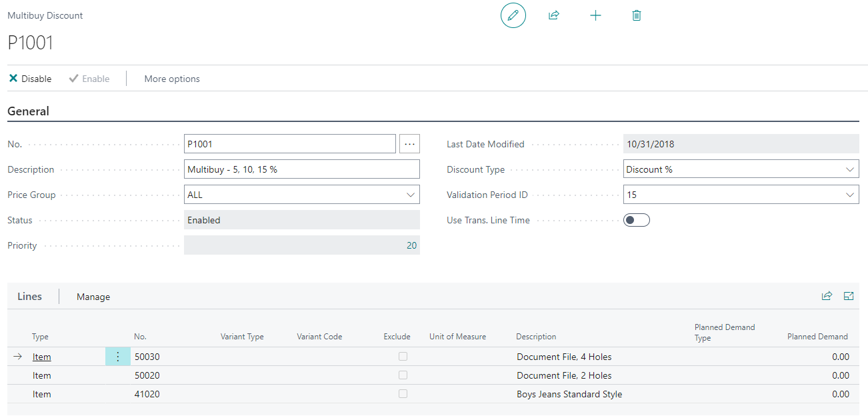
Task: Click the share icon at page top
Action: [x=553, y=15]
